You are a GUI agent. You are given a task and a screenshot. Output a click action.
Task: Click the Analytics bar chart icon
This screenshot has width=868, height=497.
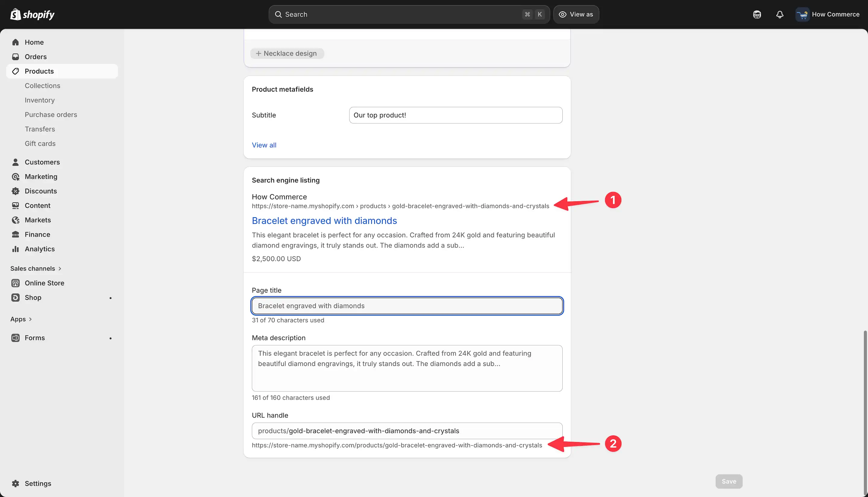pyautogui.click(x=15, y=249)
